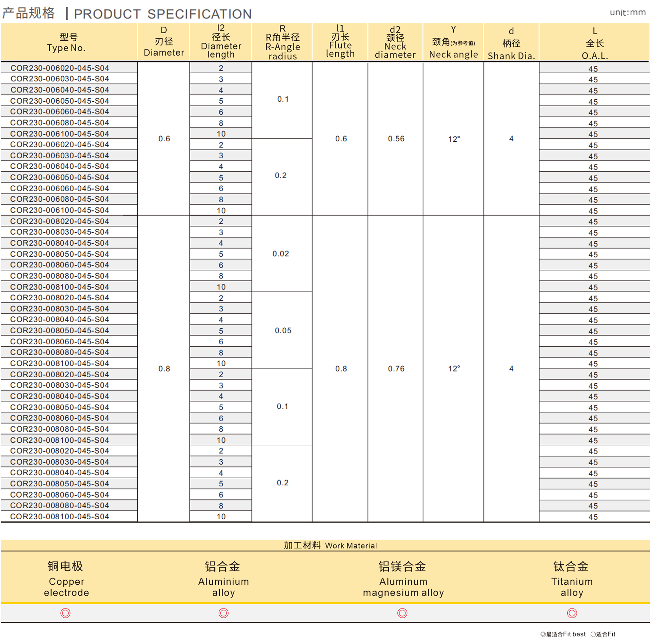Click the 0.56 neck diameter value
The width and height of the screenshot is (651, 644).
[396, 139]
